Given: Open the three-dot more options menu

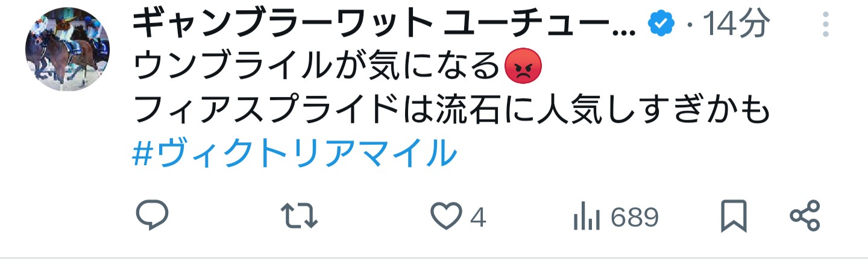Looking at the screenshot, I should click(x=825, y=25).
